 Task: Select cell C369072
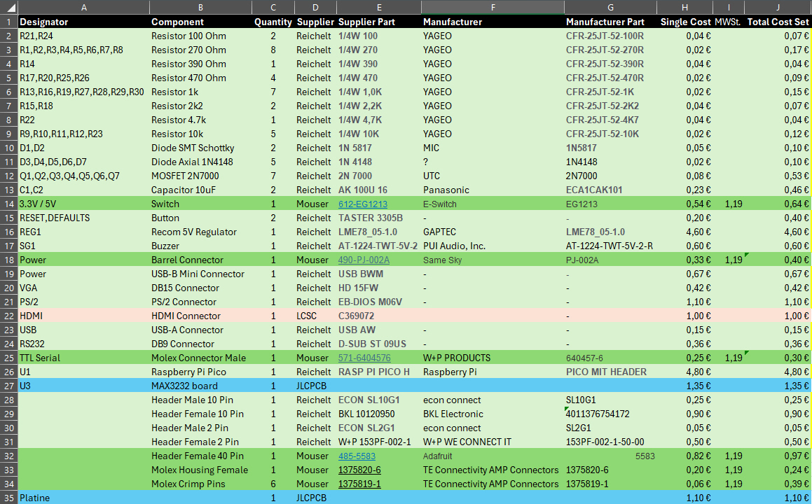click(x=378, y=316)
